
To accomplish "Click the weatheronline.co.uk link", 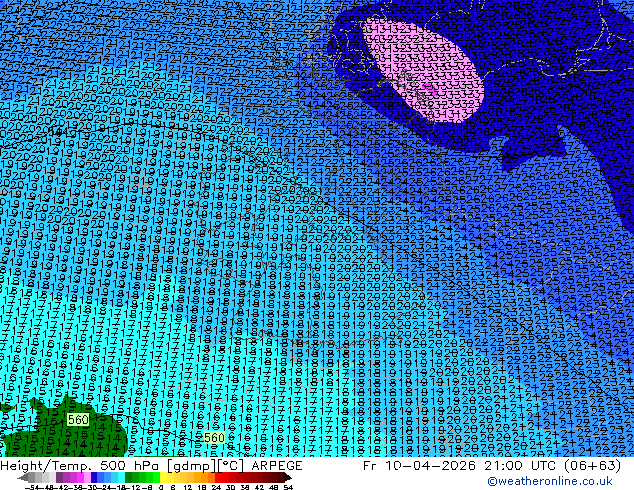I will point(550,481).
